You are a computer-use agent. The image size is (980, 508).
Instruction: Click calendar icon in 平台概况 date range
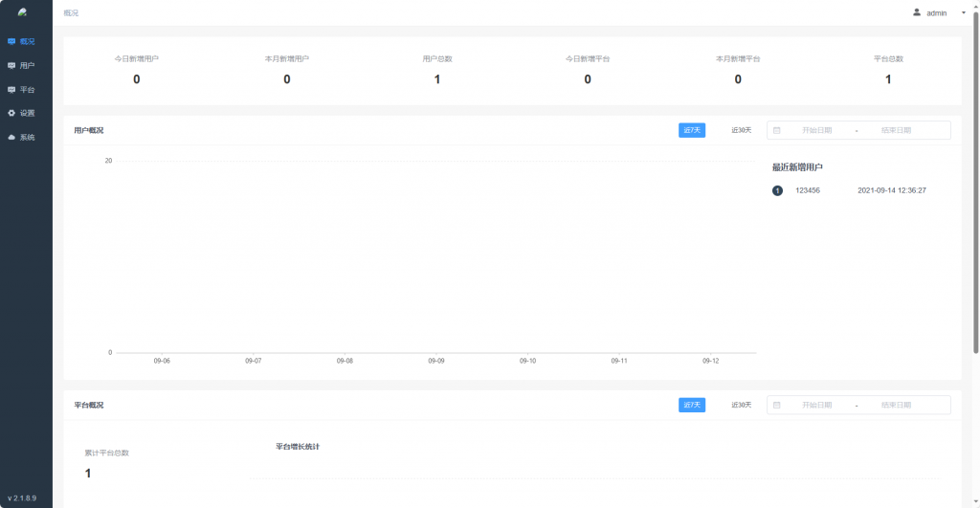click(777, 405)
